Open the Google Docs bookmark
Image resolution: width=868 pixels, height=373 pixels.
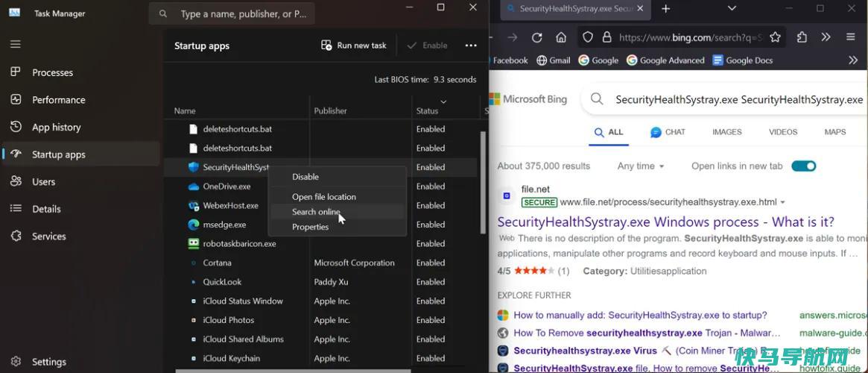tap(742, 60)
